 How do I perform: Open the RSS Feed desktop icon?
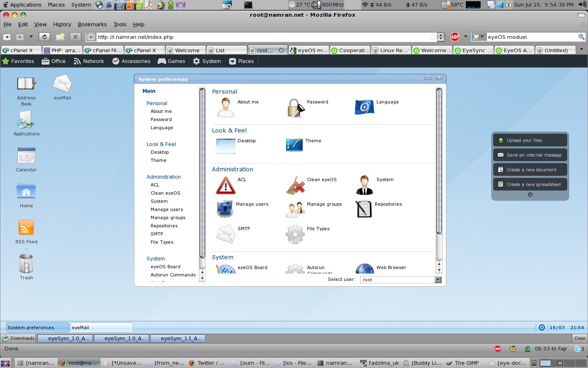[x=26, y=228]
